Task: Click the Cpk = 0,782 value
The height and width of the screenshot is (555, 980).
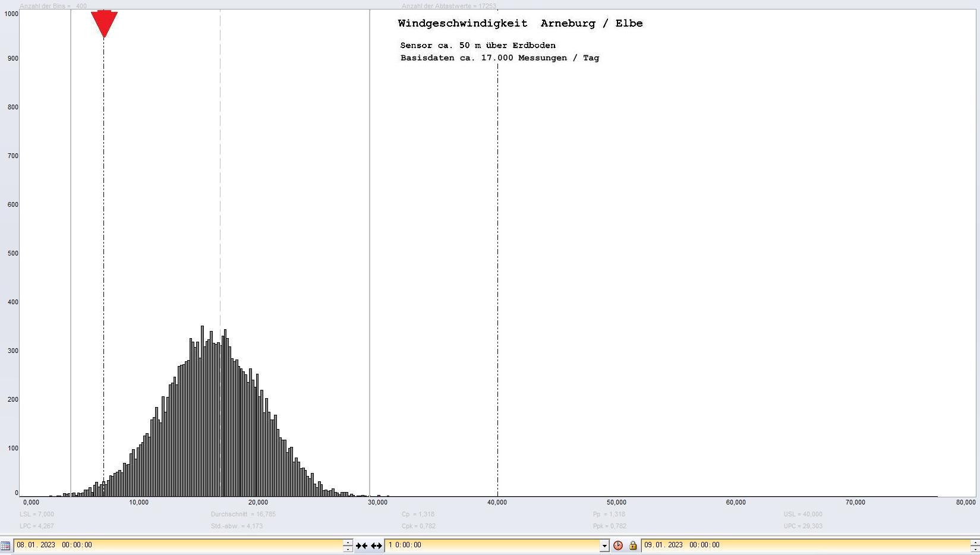Action: pos(418,526)
